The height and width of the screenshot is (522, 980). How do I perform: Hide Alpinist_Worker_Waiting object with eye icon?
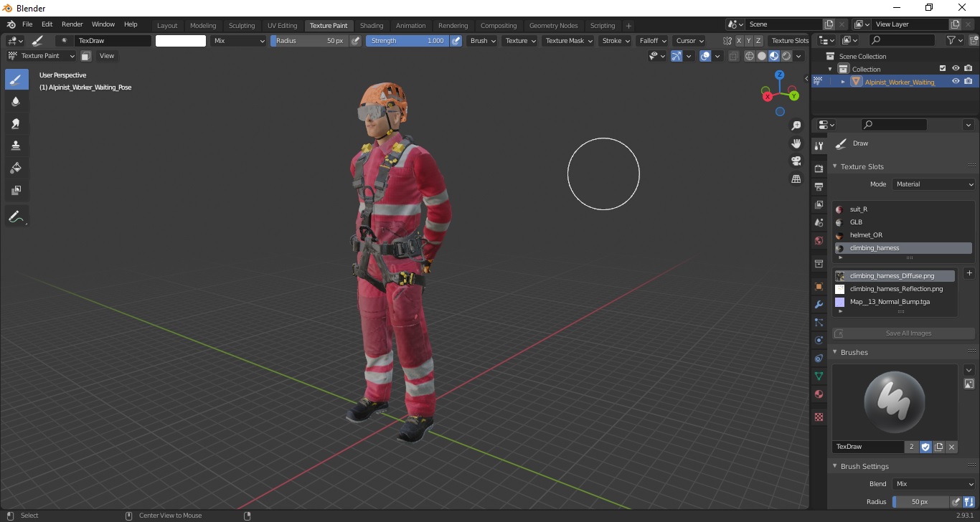pos(956,82)
